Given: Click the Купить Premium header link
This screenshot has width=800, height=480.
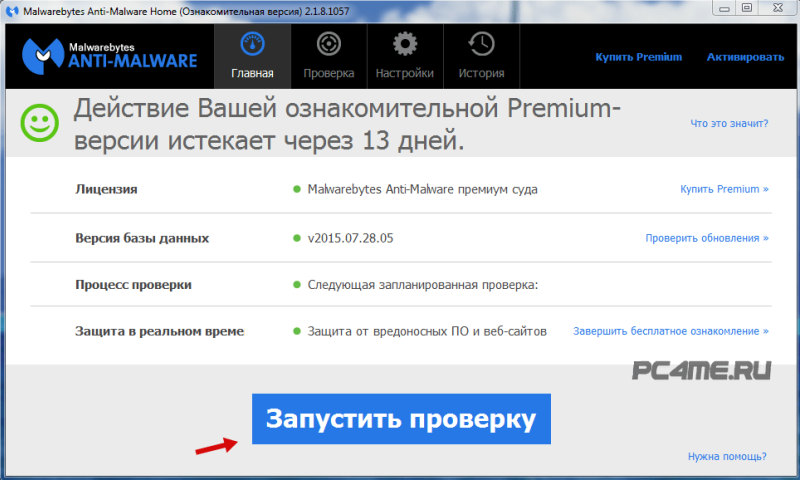Looking at the screenshot, I should pyautogui.click(x=638, y=57).
